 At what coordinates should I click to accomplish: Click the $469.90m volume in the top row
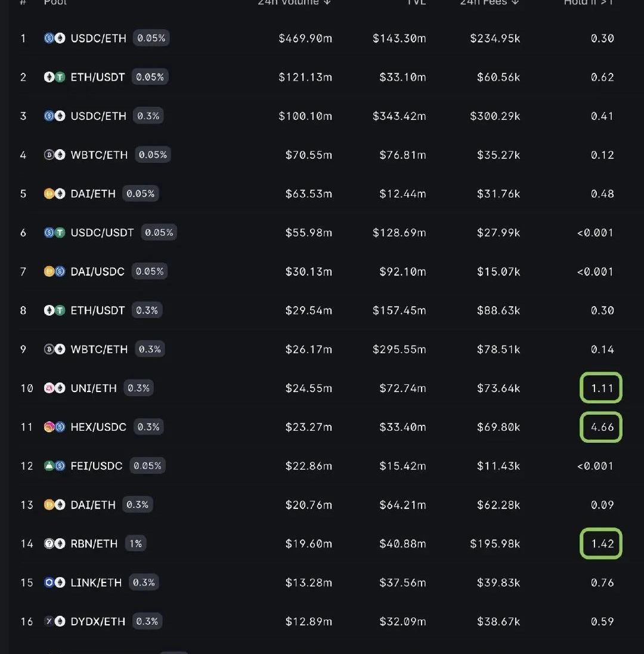305,38
